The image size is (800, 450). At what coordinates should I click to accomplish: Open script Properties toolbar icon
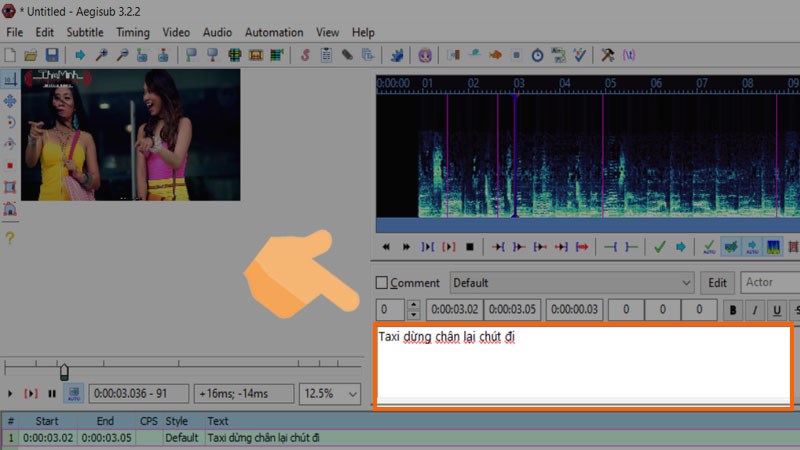pyautogui.click(x=326, y=55)
